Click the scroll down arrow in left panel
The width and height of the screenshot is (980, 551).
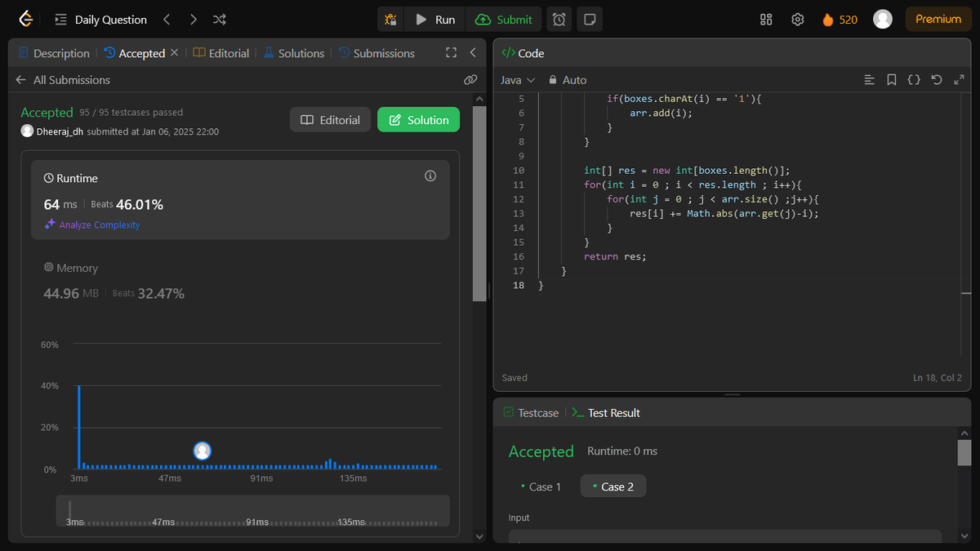(479, 536)
